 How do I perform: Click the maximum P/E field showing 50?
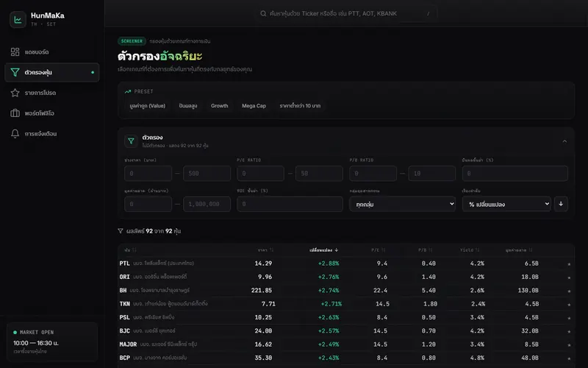[319, 174]
